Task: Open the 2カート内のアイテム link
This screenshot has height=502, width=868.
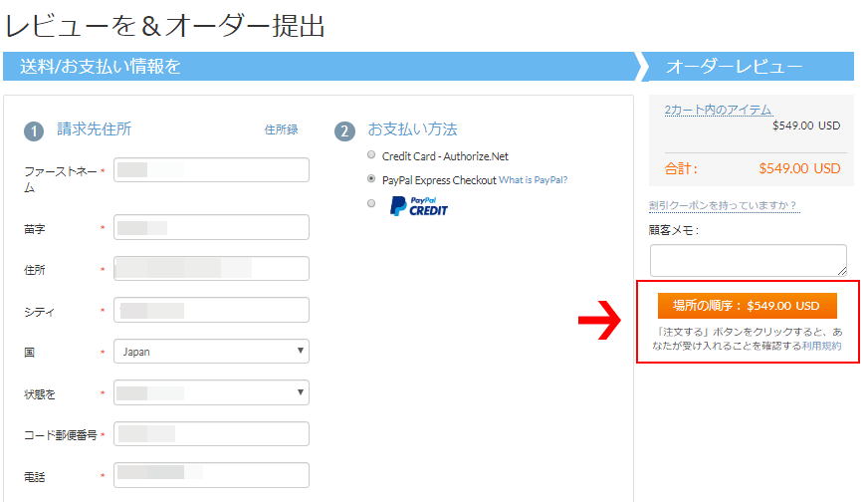Action: point(718,110)
